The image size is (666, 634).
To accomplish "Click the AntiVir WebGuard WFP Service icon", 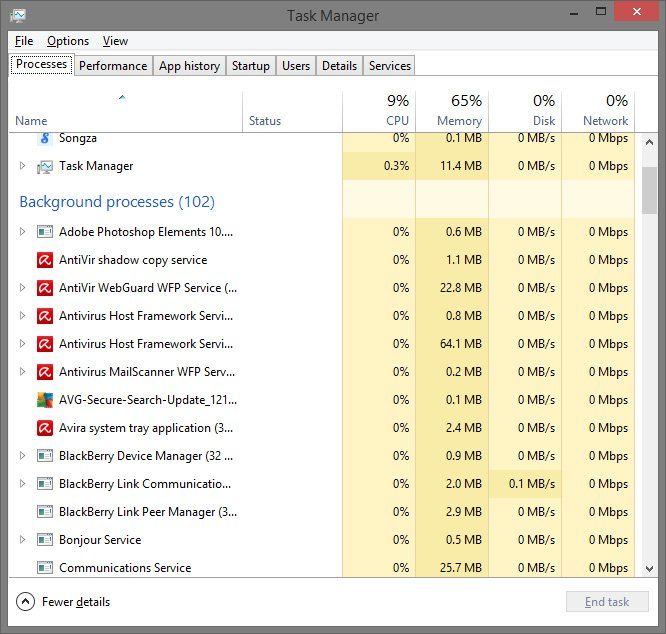I will [45, 288].
